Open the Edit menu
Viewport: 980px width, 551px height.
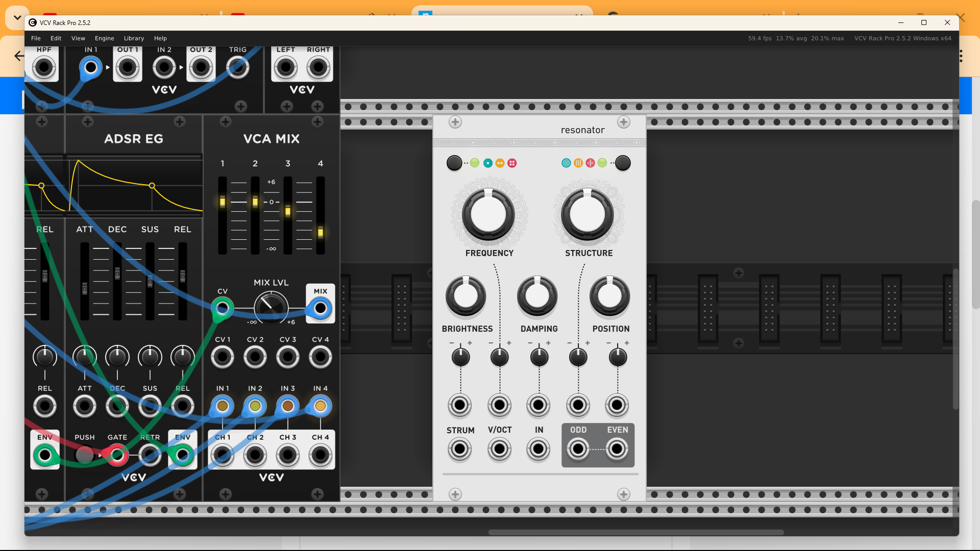56,38
